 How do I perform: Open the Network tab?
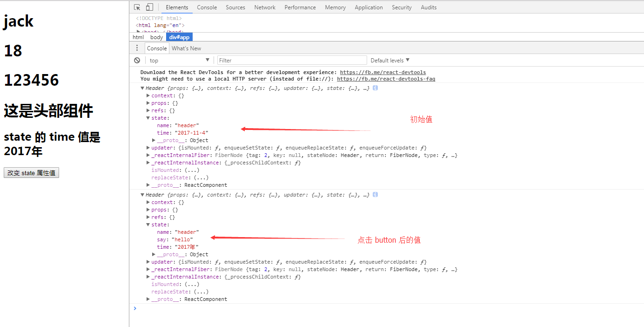pyautogui.click(x=265, y=7)
